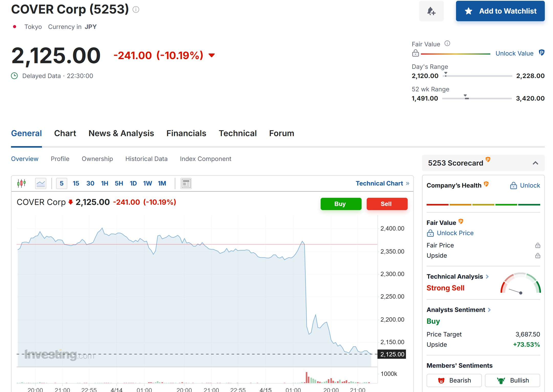Select the 1M chart interval
The image size is (553, 392).
(x=162, y=183)
